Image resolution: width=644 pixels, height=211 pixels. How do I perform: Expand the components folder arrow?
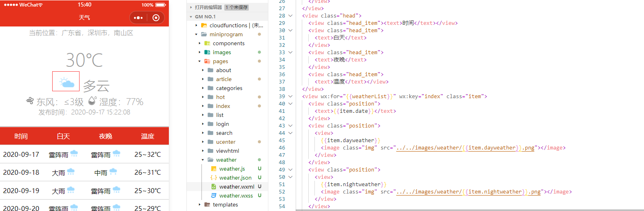click(199, 43)
